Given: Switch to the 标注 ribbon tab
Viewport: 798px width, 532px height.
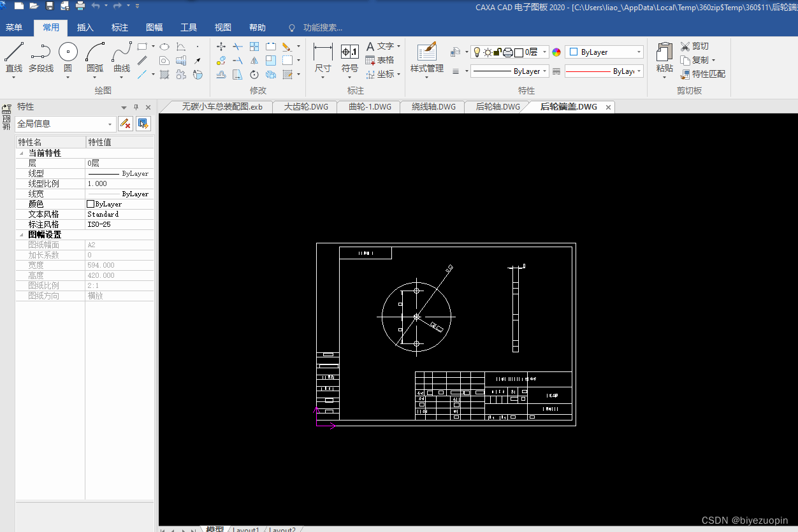Looking at the screenshot, I should [x=120, y=27].
